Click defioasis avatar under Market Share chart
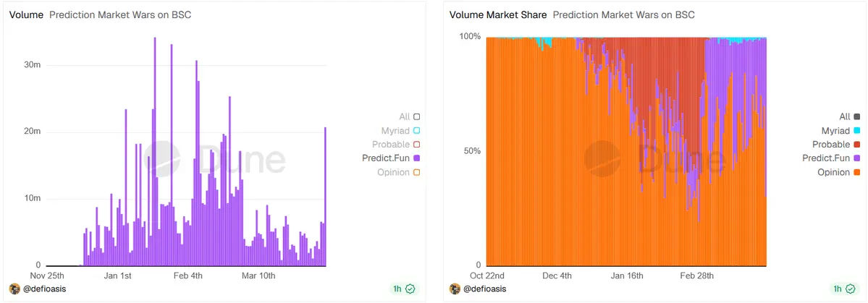 click(x=455, y=289)
